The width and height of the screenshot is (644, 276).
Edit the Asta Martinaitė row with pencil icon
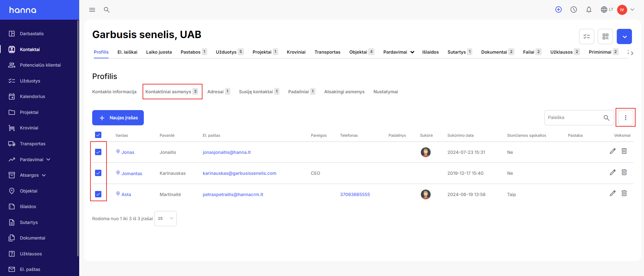pyautogui.click(x=613, y=193)
